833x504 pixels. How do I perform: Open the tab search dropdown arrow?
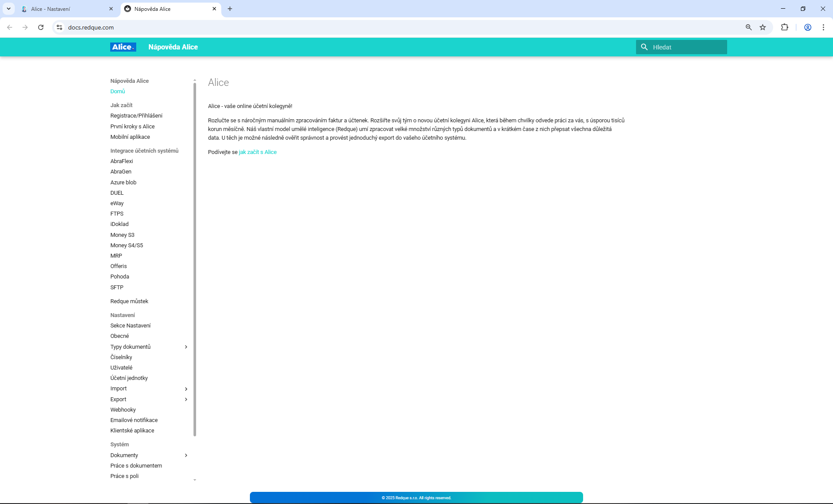pos(8,9)
